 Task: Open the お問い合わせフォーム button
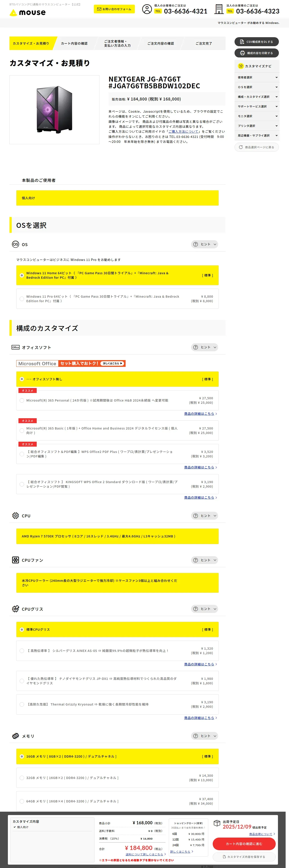(114, 9)
